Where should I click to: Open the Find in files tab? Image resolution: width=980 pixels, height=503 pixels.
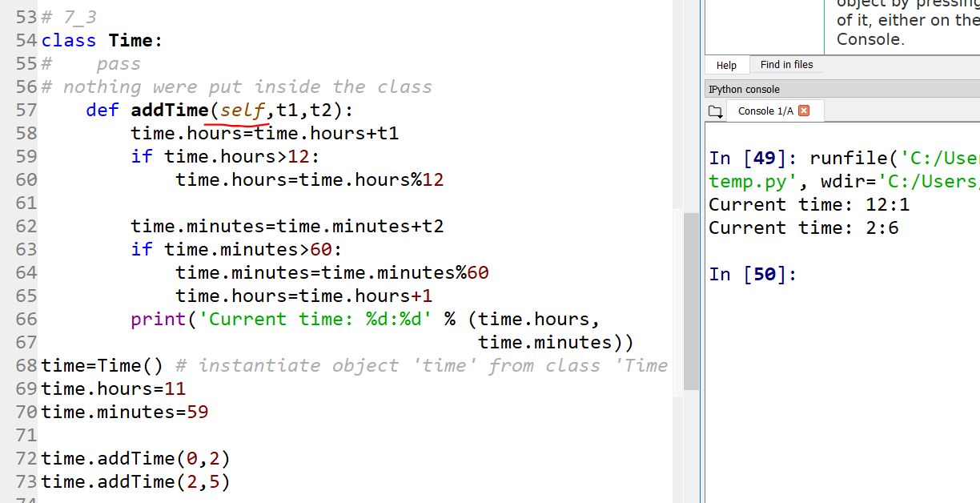click(x=786, y=65)
